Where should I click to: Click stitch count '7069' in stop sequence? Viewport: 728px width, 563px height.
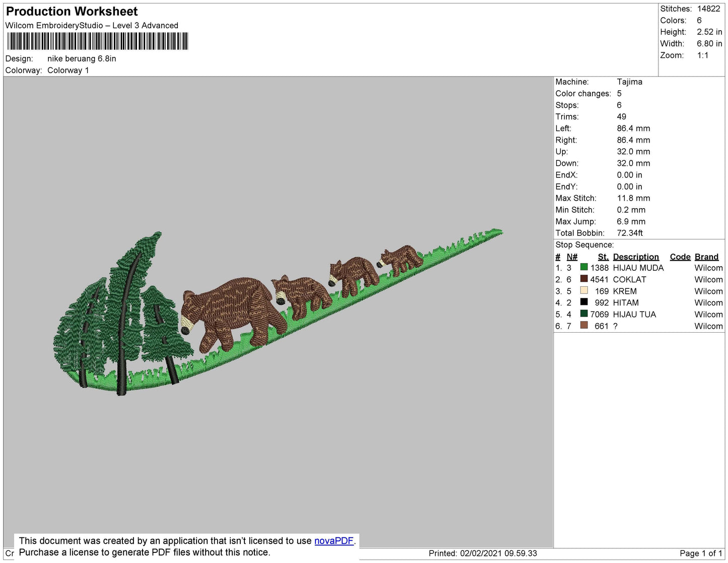click(x=600, y=314)
